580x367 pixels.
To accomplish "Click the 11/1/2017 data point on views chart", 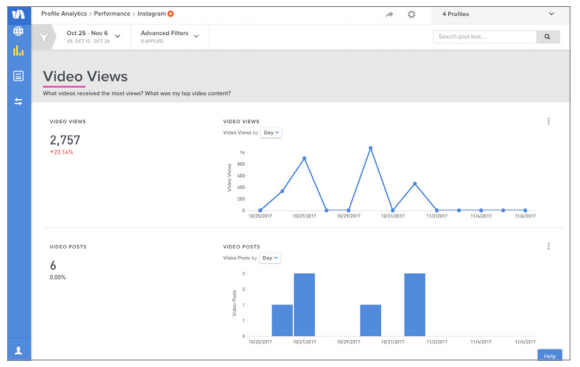I will [x=415, y=184].
